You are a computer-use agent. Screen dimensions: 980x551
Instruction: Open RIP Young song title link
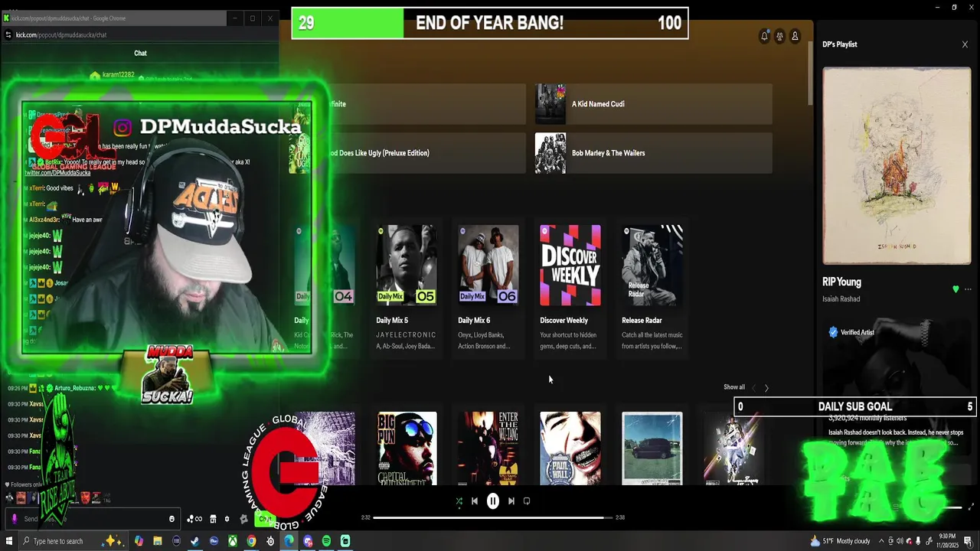[x=841, y=282]
